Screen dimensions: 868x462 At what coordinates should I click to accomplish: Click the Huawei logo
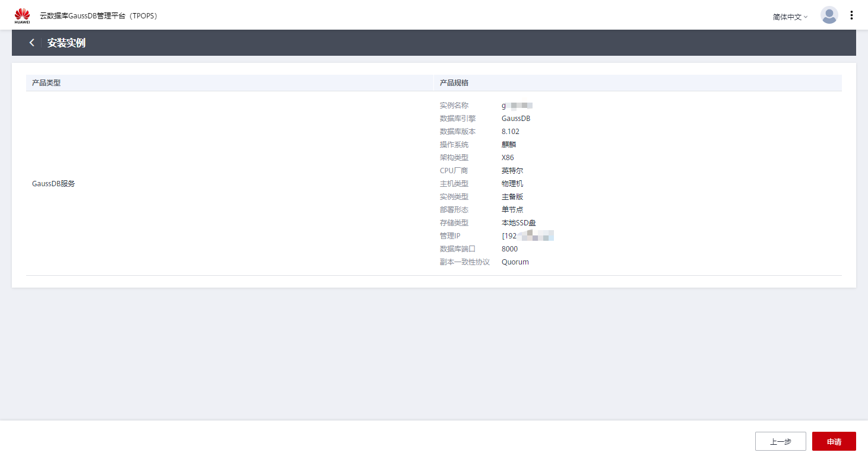pos(22,16)
